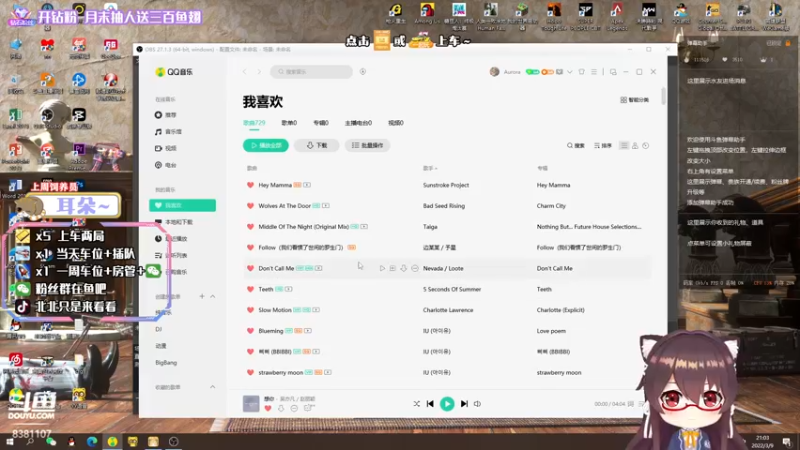
Task: Open the DJ playlist
Action: (159, 329)
